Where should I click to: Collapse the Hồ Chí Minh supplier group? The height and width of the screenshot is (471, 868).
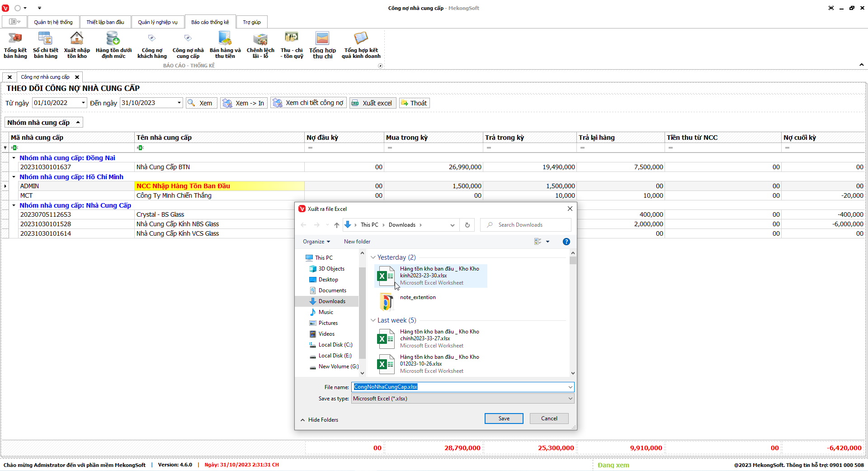pyautogui.click(x=14, y=177)
